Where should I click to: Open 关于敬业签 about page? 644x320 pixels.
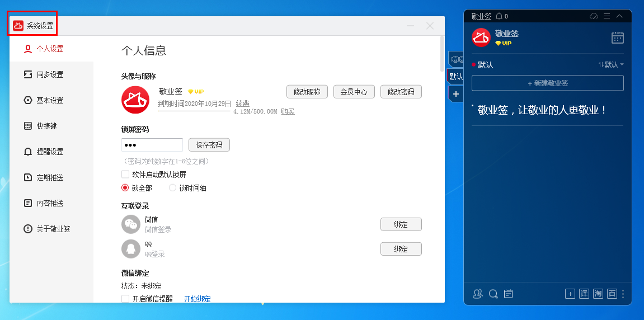click(51, 229)
